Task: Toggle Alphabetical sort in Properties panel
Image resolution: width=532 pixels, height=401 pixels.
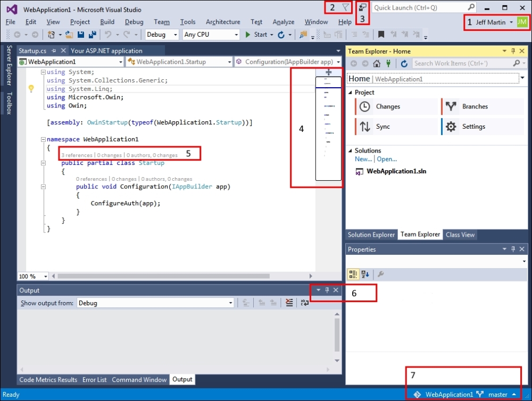Action: pyautogui.click(x=365, y=274)
